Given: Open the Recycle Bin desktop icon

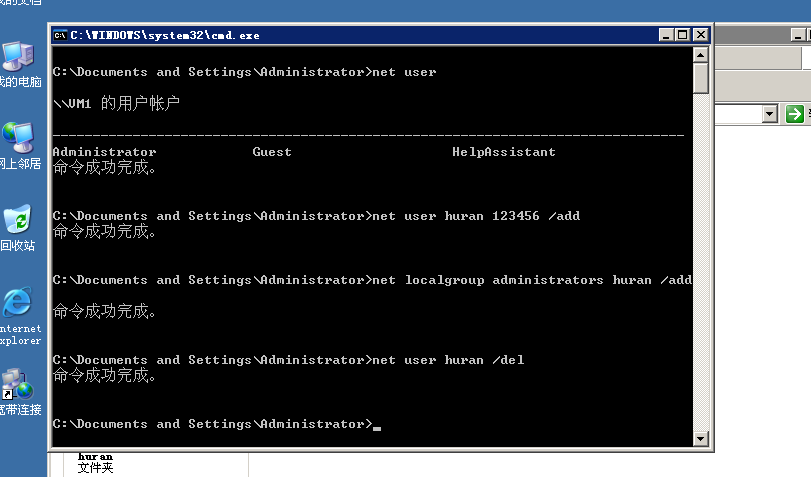Looking at the screenshot, I should pyautogui.click(x=17, y=220).
